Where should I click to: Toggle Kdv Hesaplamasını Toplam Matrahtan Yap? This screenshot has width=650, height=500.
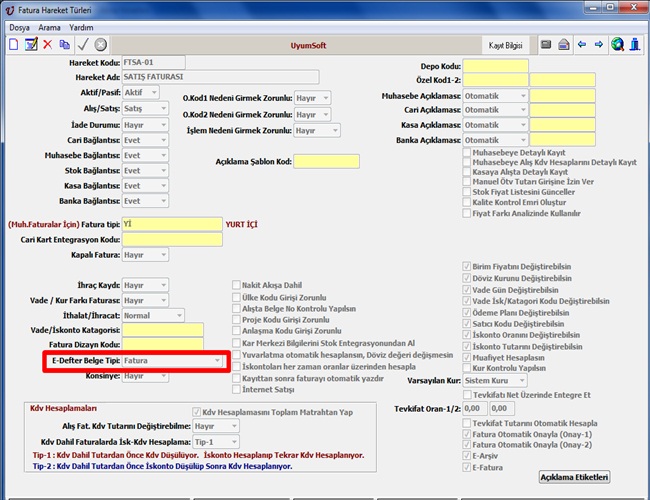pyautogui.click(x=197, y=413)
